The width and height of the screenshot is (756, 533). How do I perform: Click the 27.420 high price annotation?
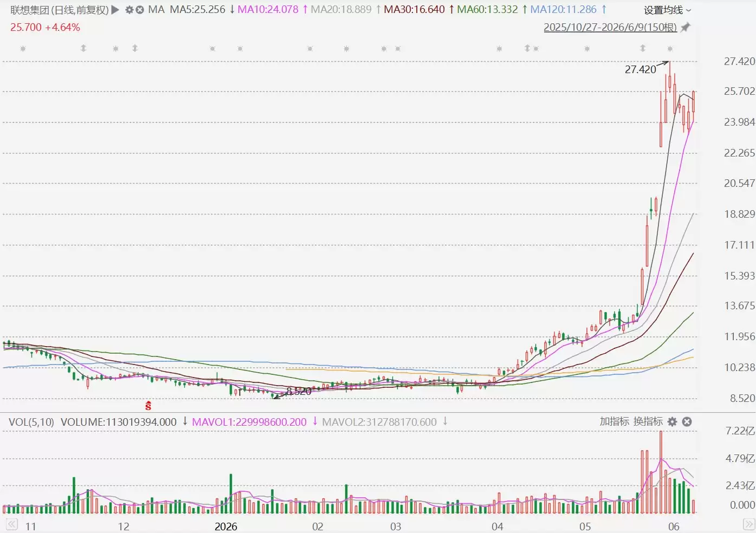[x=640, y=69]
